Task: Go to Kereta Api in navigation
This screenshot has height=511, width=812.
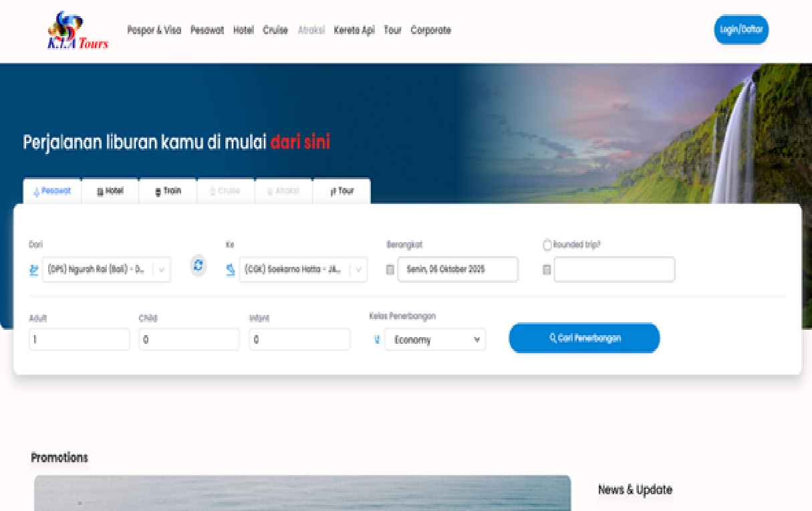Action: pyautogui.click(x=354, y=30)
